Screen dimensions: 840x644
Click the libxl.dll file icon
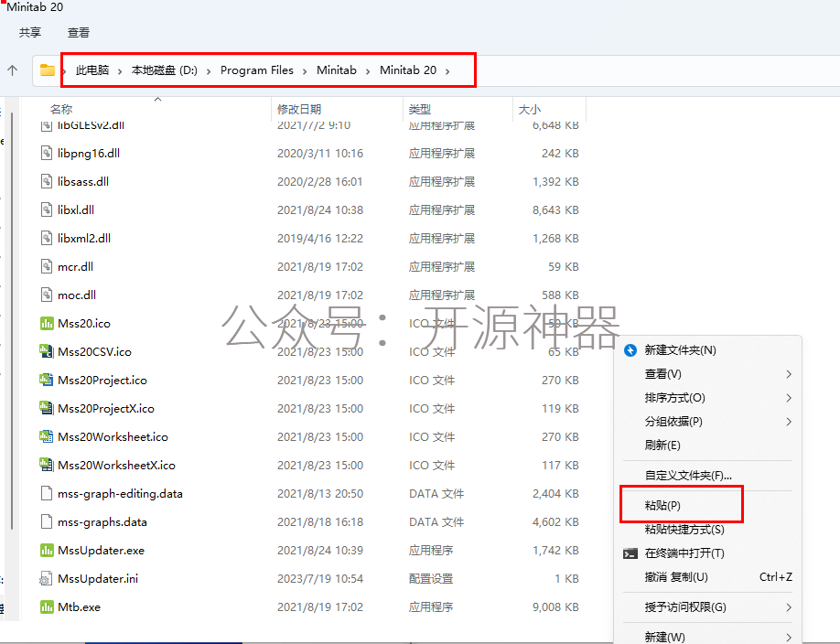(47, 210)
